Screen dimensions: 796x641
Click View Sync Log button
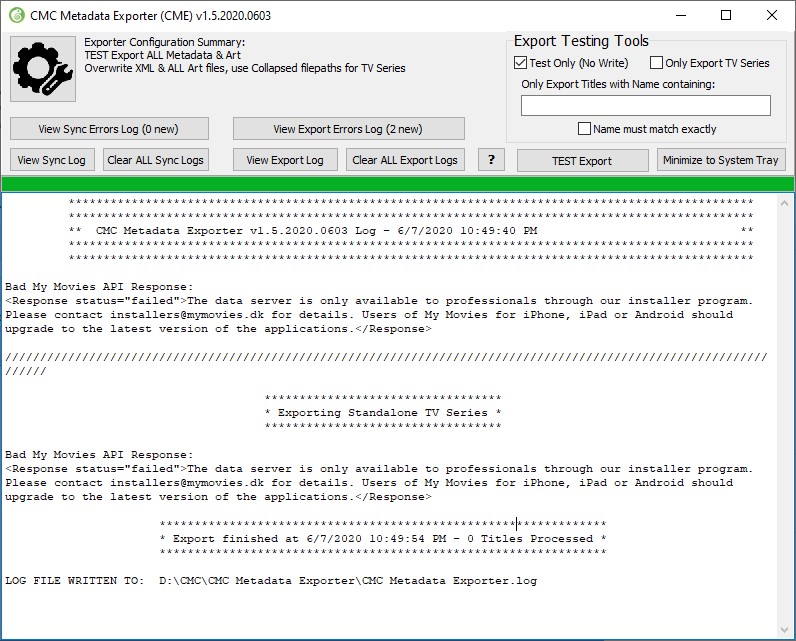[x=52, y=160]
